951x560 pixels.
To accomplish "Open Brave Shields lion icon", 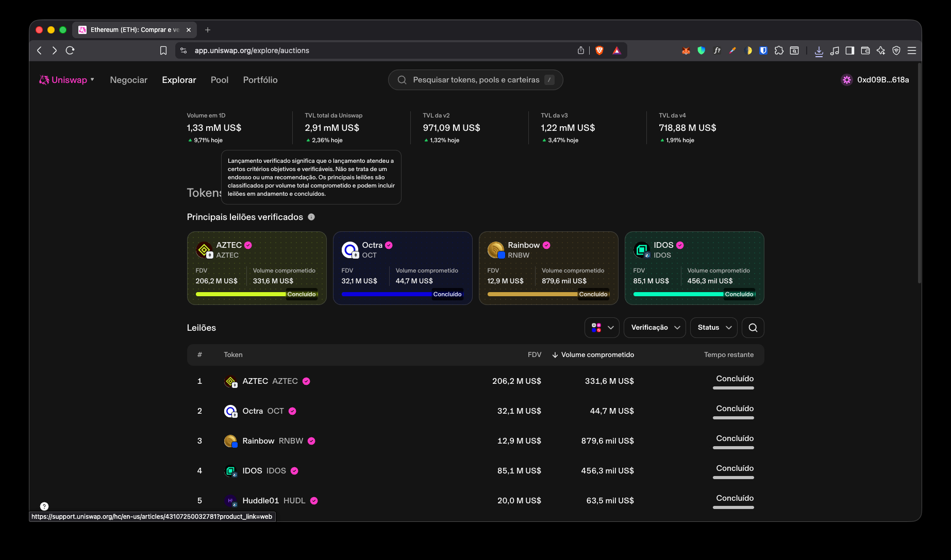I will pos(599,50).
